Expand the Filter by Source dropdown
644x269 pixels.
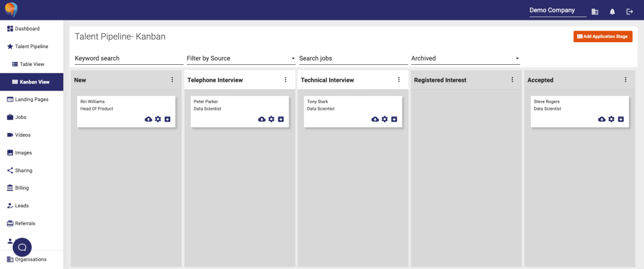pyautogui.click(x=241, y=58)
